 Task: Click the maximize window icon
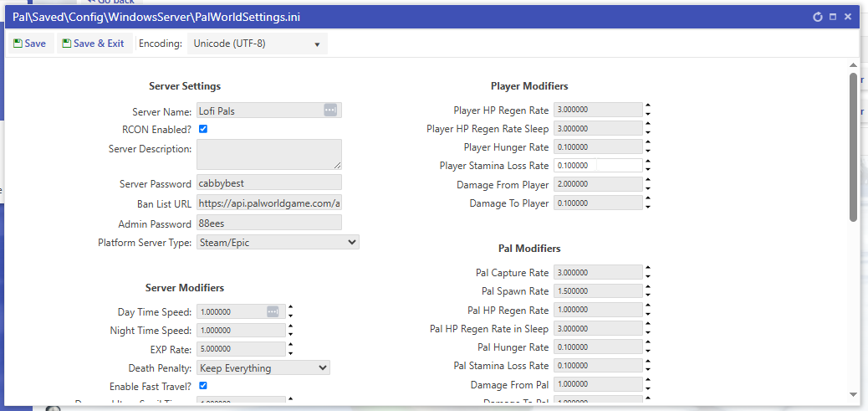(x=833, y=17)
